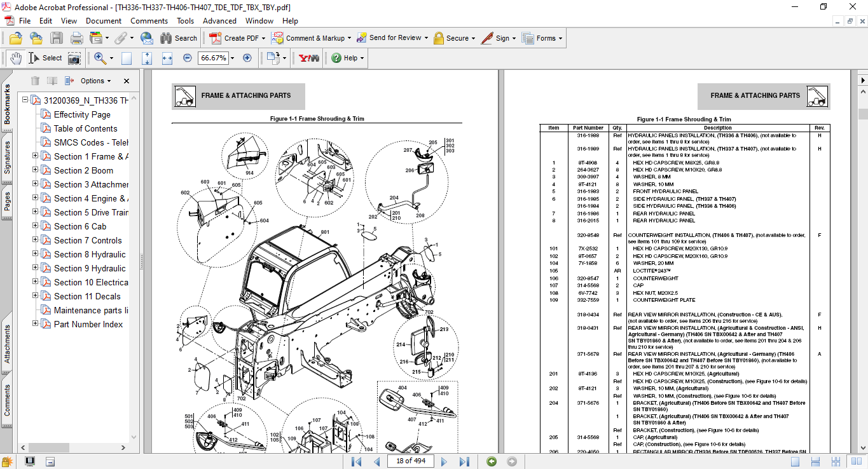Open the zoom percentage dropdown
The width and height of the screenshot is (868, 469).
232,58
